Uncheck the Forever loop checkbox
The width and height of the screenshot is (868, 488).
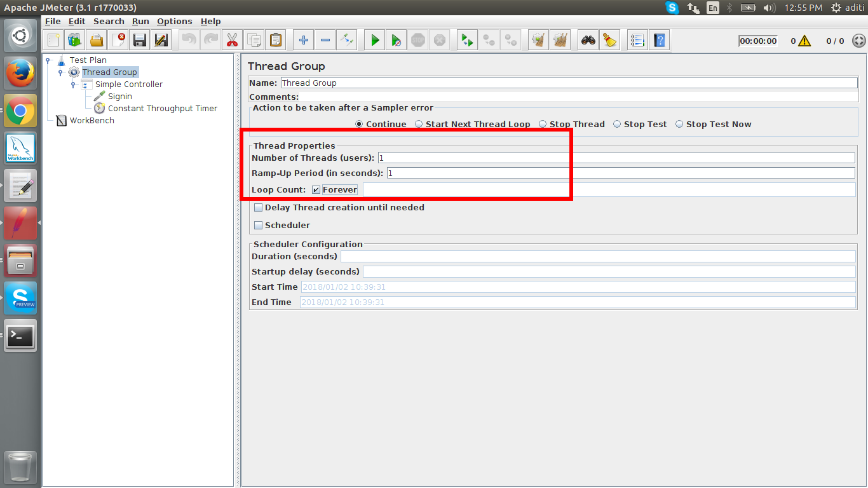pyautogui.click(x=316, y=190)
